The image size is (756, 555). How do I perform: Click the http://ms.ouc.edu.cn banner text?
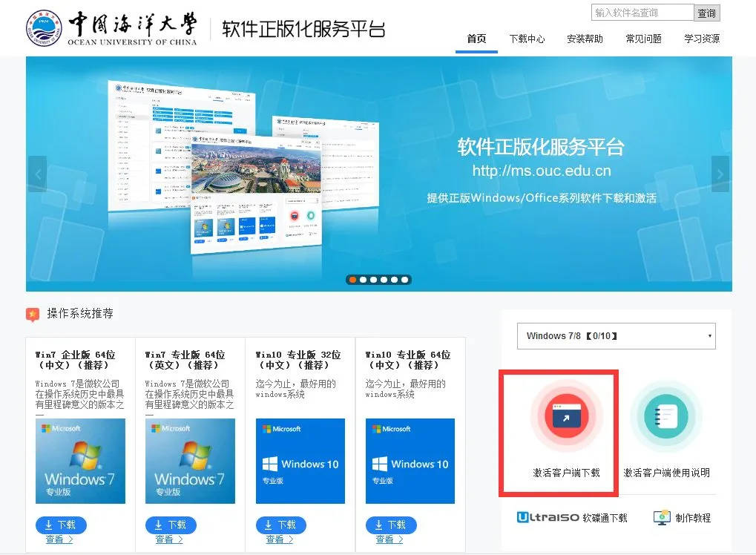[542, 171]
